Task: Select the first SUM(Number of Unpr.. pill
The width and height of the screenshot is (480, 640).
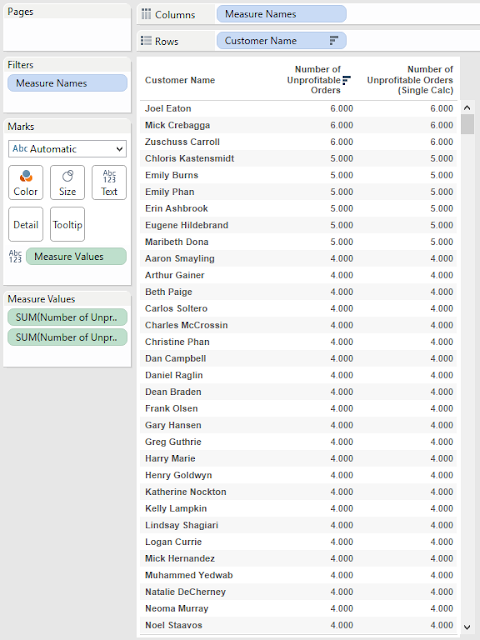Action: coord(67,317)
